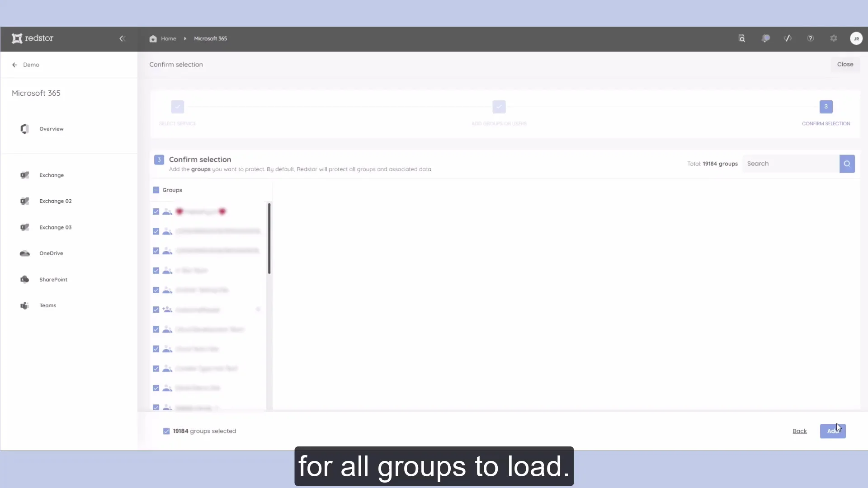The image size is (868, 488).
Task: Click the Back link
Action: pos(800,432)
